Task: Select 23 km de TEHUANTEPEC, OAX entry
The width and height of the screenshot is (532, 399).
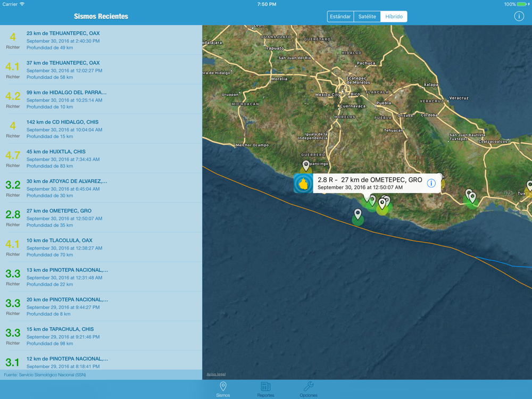Action: tap(101, 40)
